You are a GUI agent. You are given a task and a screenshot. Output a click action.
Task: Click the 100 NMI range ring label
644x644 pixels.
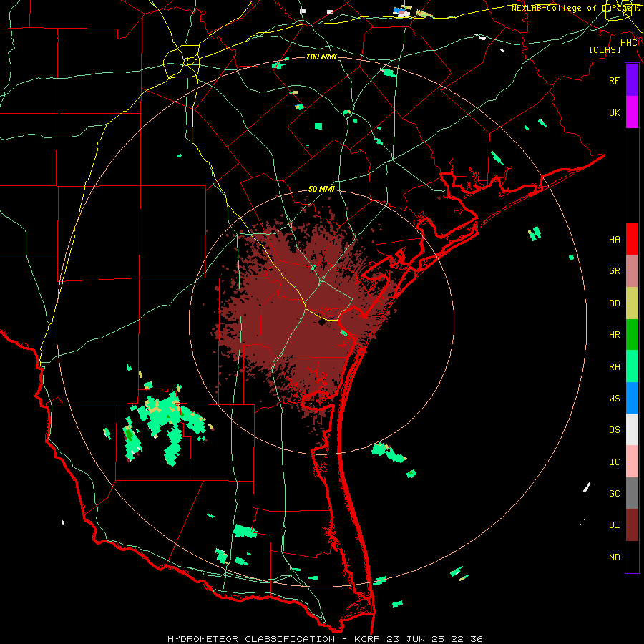click(321, 57)
